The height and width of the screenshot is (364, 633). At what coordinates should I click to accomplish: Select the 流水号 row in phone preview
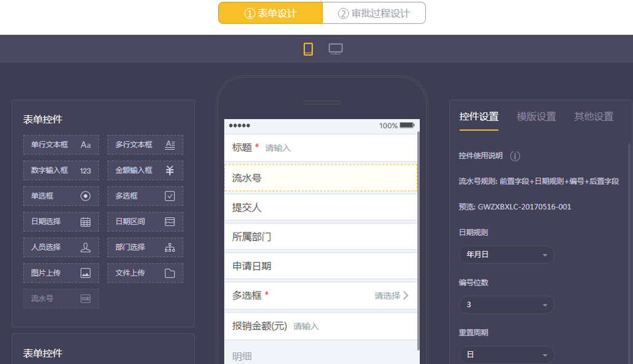pyautogui.click(x=321, y=178)
